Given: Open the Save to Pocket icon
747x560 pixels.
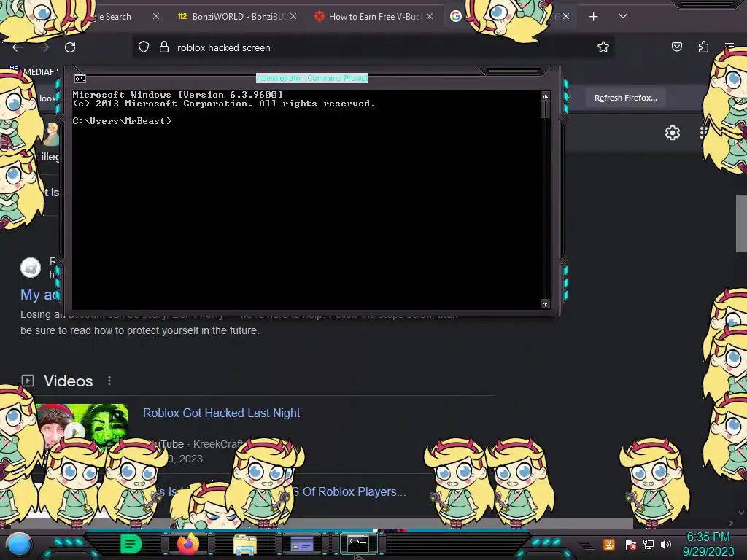Looking at the screenshot, I should pos(676,47).
